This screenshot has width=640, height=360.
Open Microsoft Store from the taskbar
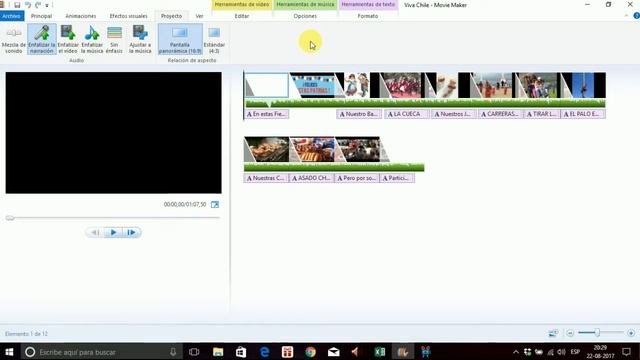pyautogui.click(x=241, y=352)
